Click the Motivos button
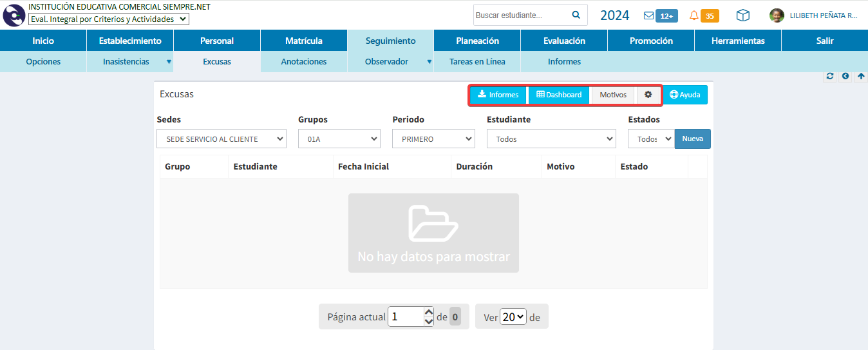The width and height of the screenshot is (868, 350). point(613,95)
